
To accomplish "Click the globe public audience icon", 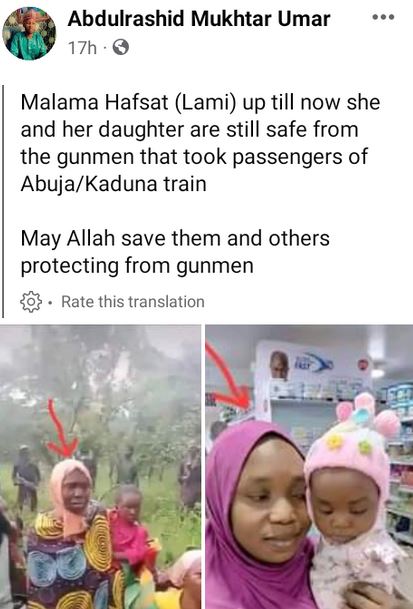I will (x=121, y=48).
